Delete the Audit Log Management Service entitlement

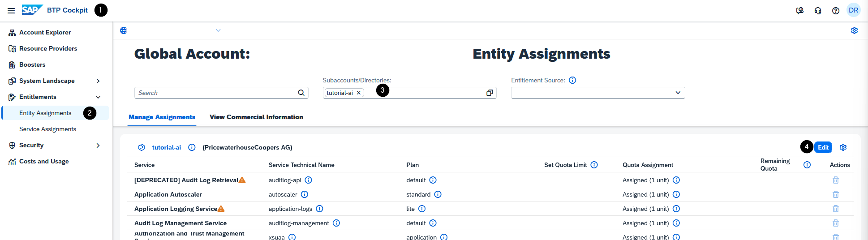(x=836, y=223)
